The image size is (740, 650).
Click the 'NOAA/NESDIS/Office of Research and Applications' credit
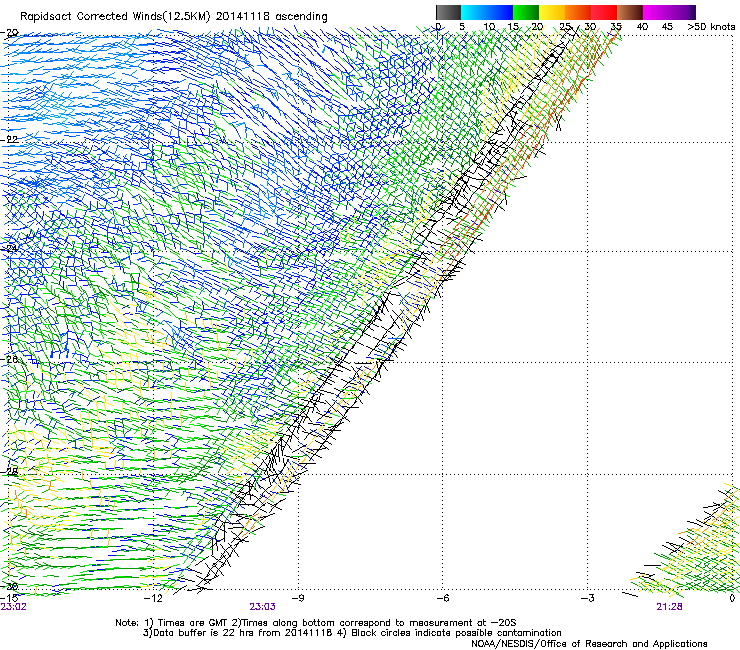click(589, 644)
